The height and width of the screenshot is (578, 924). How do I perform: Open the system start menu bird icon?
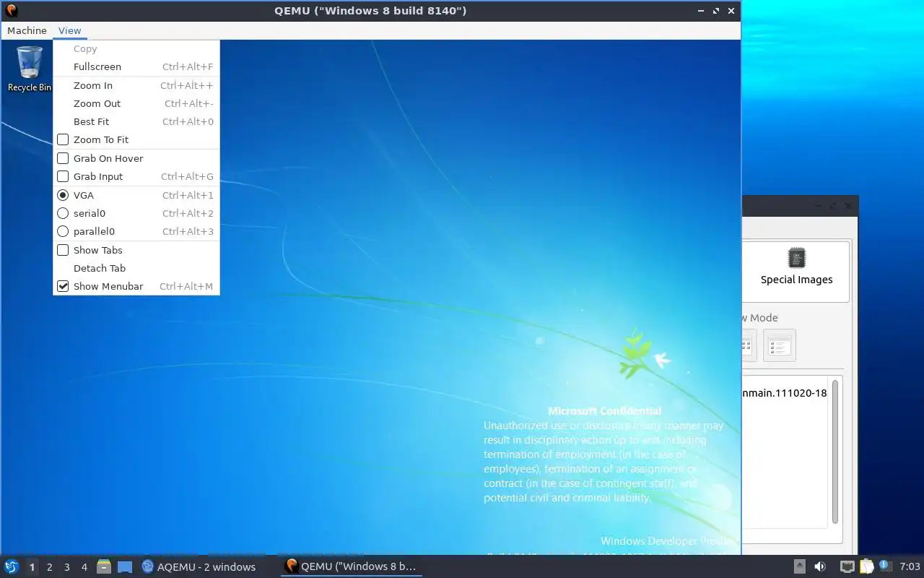[12, 566]
